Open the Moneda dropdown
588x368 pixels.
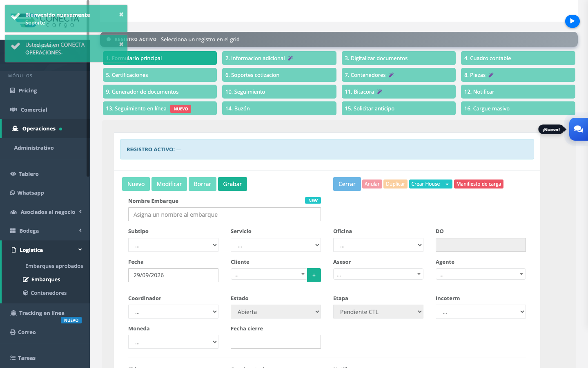point(173,342)
